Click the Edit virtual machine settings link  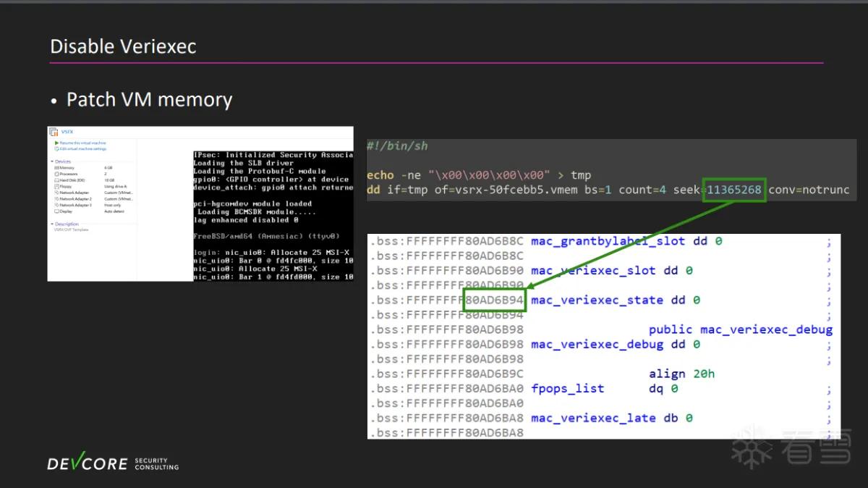[x=83, y=149]
